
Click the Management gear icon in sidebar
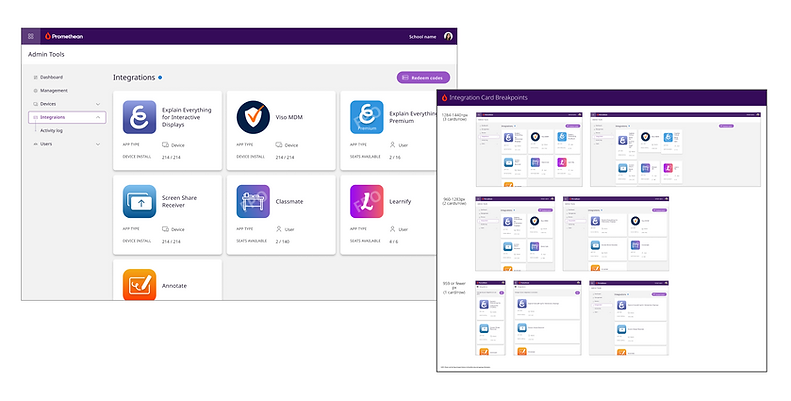(x=35, y=91)
